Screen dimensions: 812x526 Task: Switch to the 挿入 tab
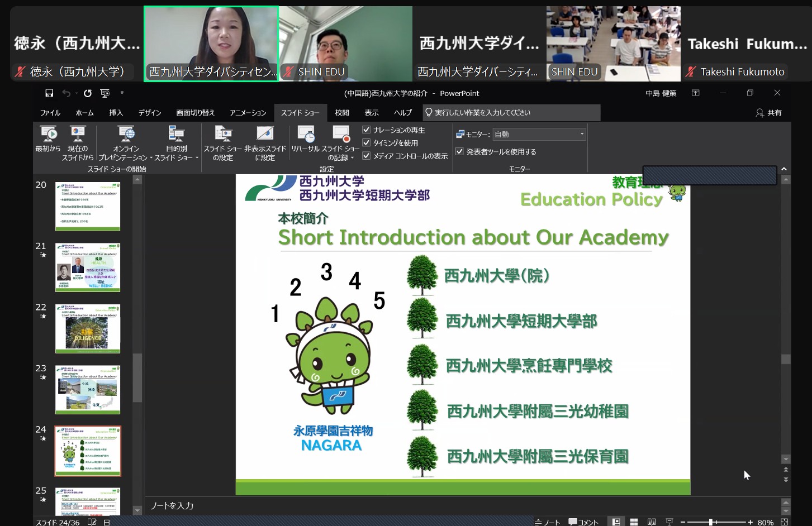point(116,113)
